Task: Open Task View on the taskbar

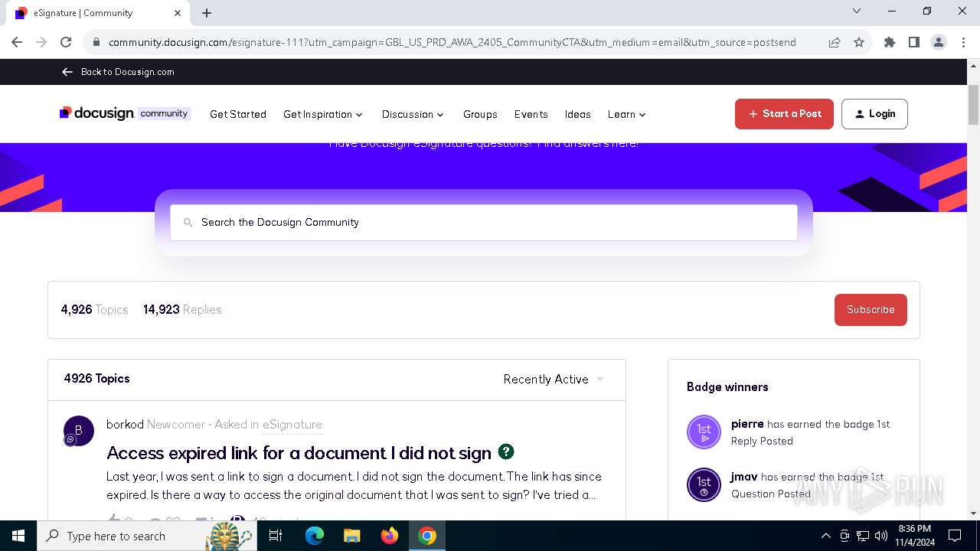Action: coord(276,536)
